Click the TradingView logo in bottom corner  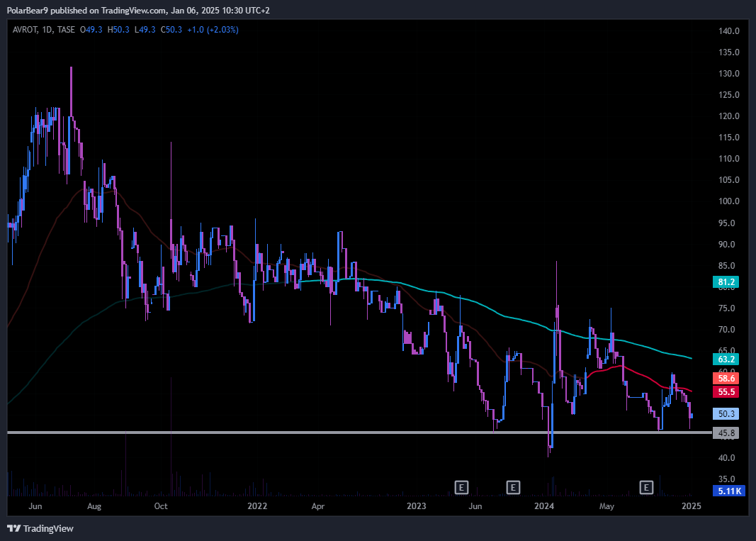point(40,528)
